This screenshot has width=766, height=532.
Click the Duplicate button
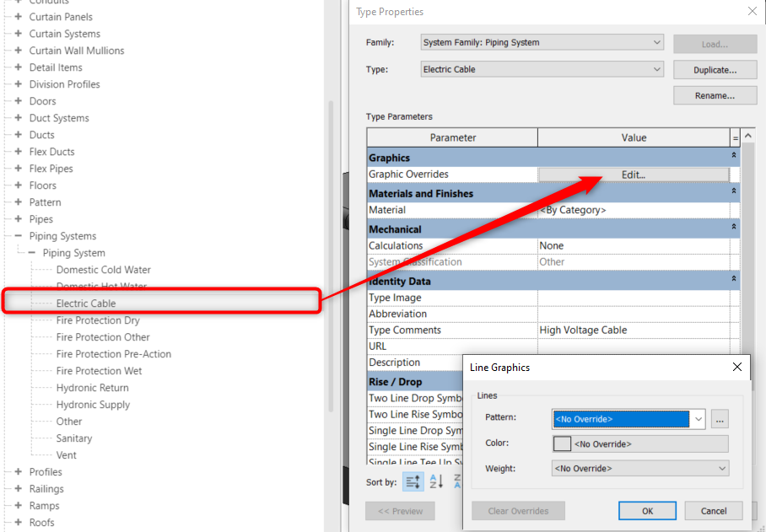714,69
